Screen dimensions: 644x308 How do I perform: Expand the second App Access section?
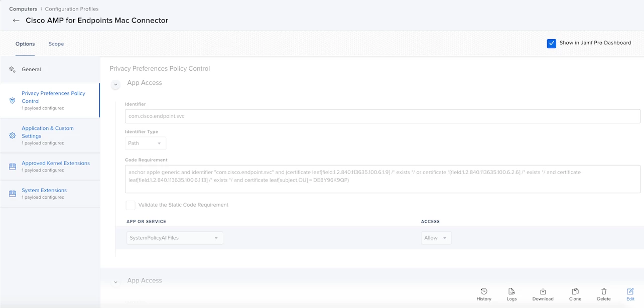point(115,282)
